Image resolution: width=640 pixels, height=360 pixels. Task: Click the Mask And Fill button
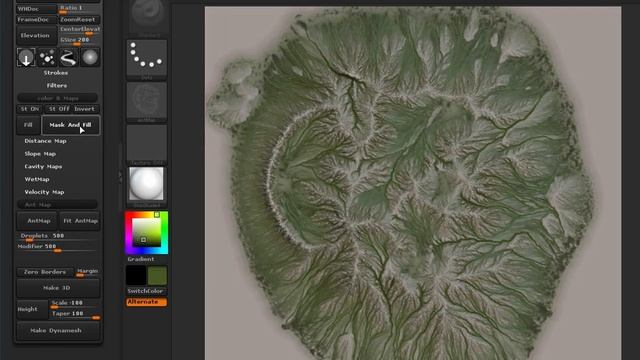pos(71,125)
